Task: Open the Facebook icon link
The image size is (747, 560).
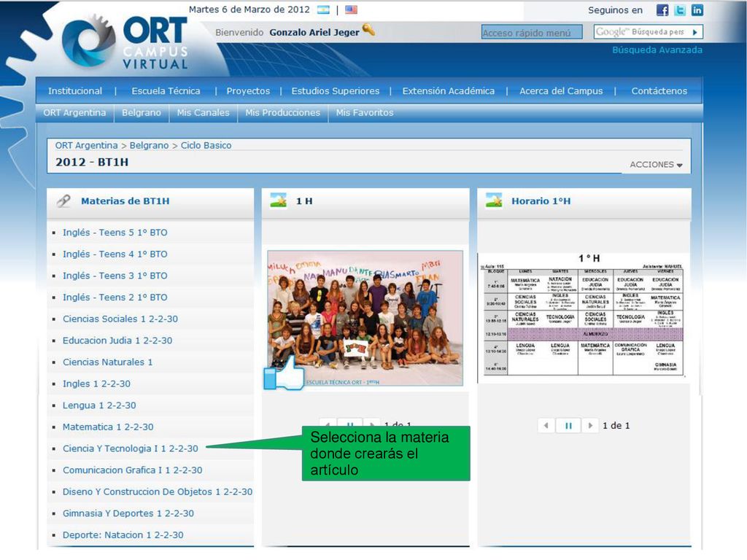Action: (x=662, y=10)
